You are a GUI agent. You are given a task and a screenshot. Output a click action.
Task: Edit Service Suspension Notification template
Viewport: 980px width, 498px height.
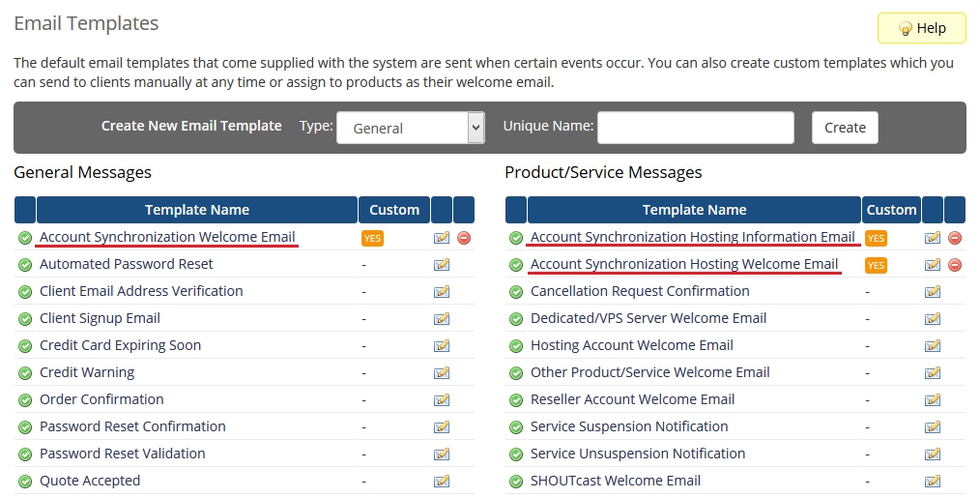(933, 426)
